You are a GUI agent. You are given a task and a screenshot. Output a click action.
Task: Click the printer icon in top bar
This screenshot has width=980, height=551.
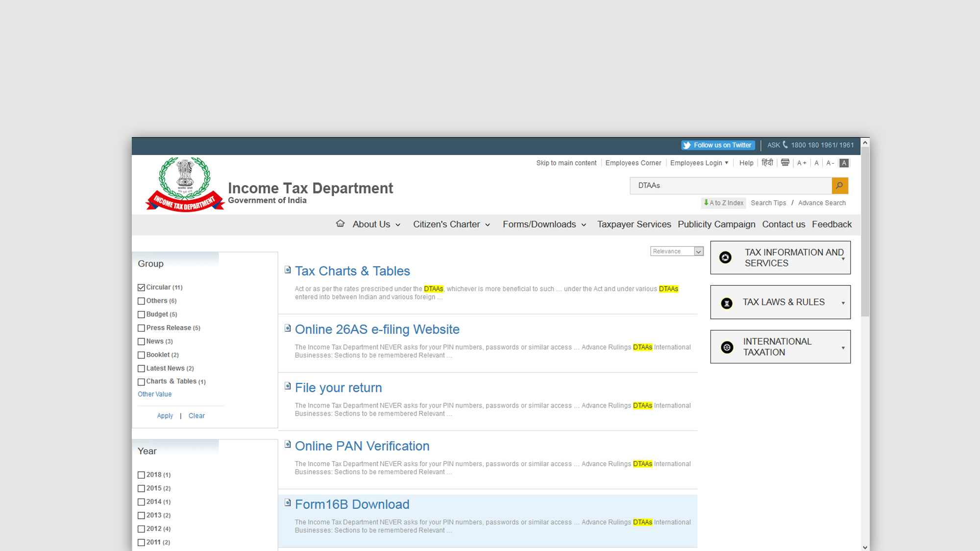click(x=785, y=163)
